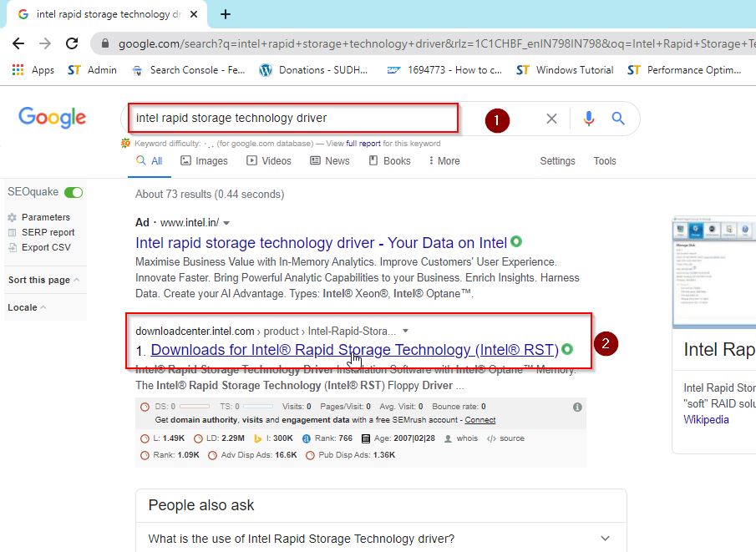756x552 pixels.
Task: Click the Google logo
Action: (x=52, y=118)
